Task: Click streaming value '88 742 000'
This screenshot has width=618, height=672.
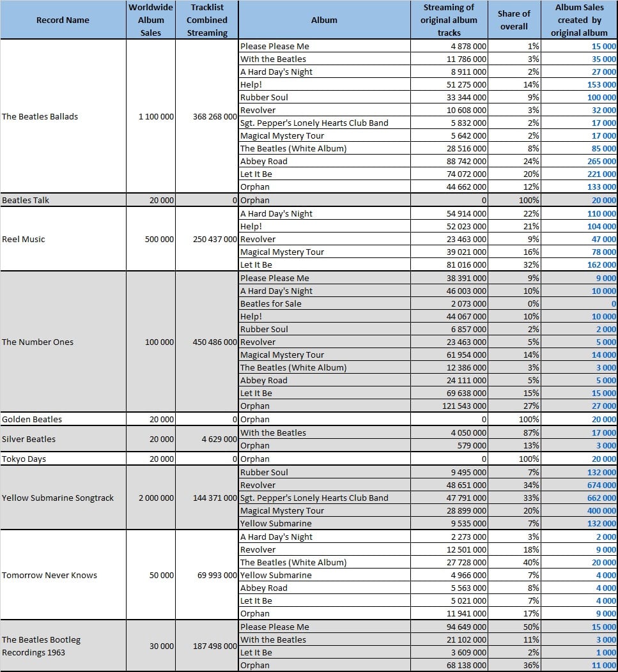Action: 466,162
